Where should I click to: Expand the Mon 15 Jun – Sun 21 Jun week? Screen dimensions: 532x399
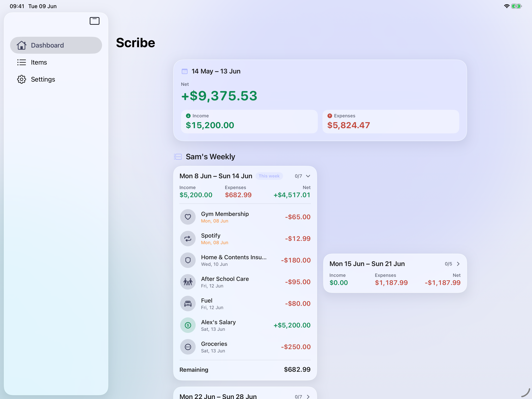458,264
